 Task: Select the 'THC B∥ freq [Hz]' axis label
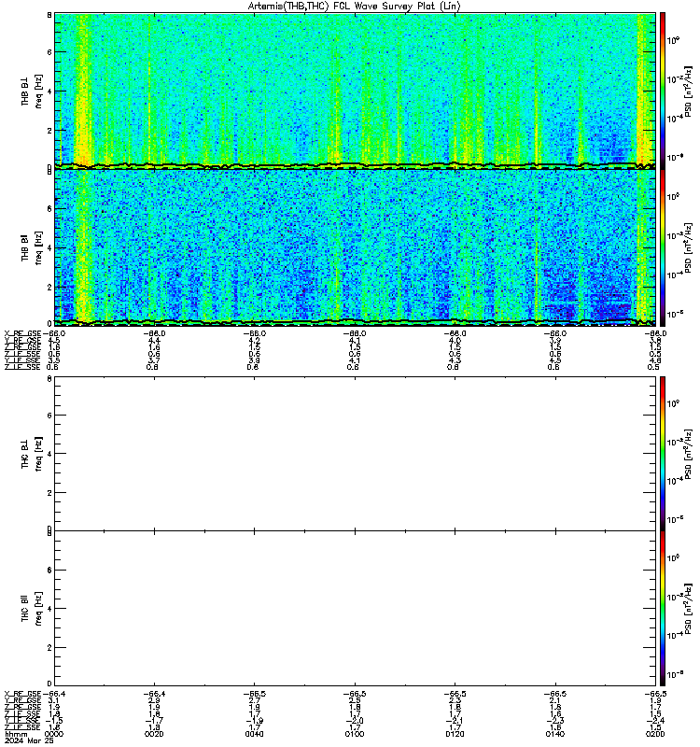pos(32,609)
